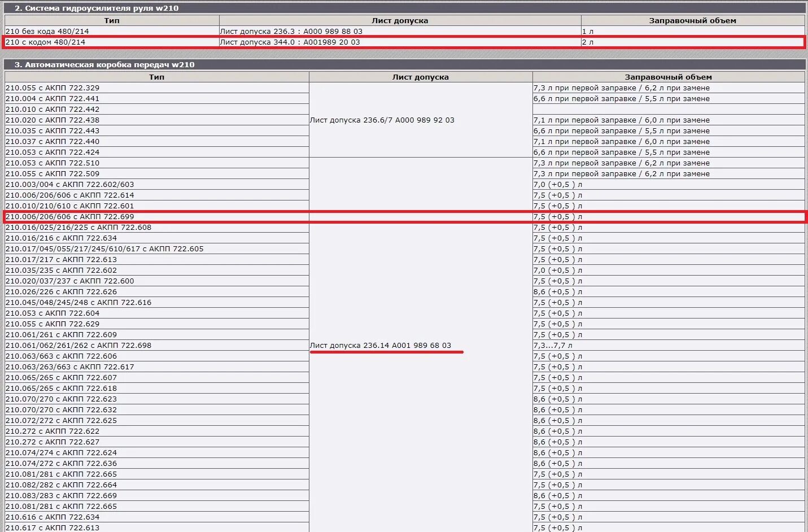Click cell '210.020 с АКПП 722.438'
The height and width of the screenshot is (532, 808).
coord(157,120)
